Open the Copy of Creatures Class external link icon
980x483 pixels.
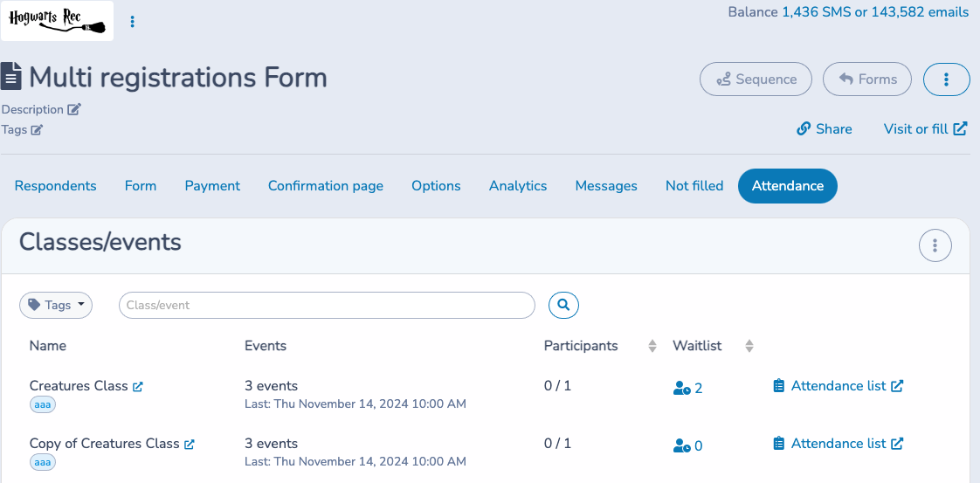pyautogui.click(x=190, y=445)
